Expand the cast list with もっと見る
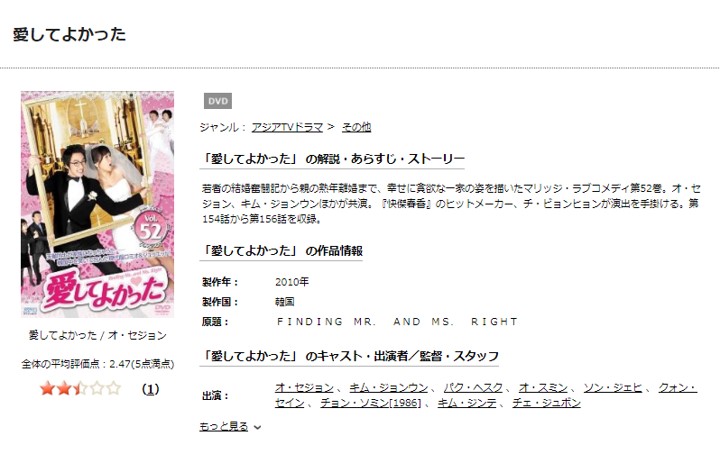 point(224,426)
